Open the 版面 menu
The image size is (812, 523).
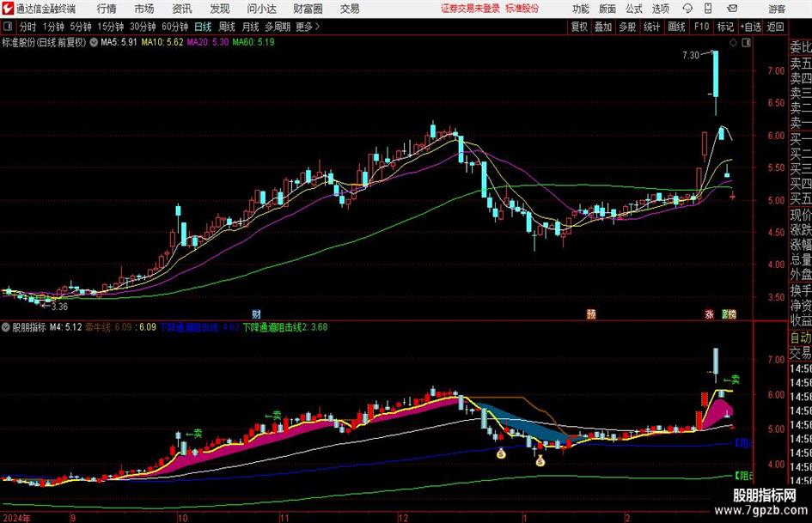607,9
